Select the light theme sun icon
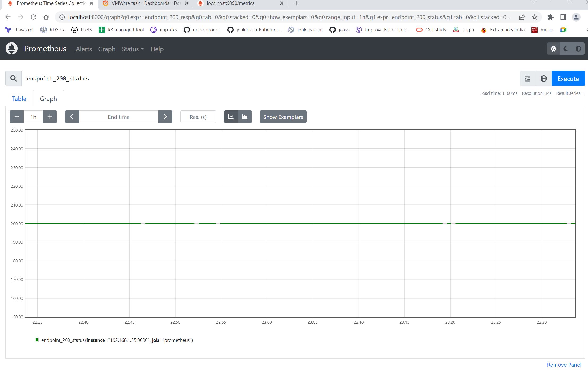 pos(554,49)
